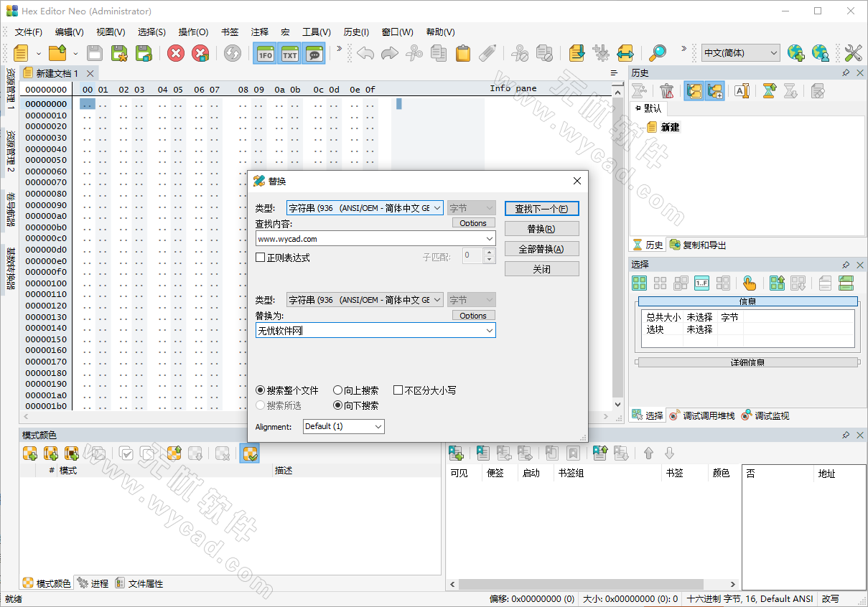Click the Redo arrow icon
This screenshot has width=868, height=607.
388,53
